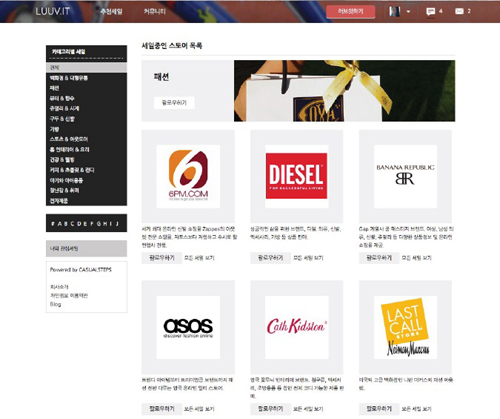Click the red button in header

(350, 12)
